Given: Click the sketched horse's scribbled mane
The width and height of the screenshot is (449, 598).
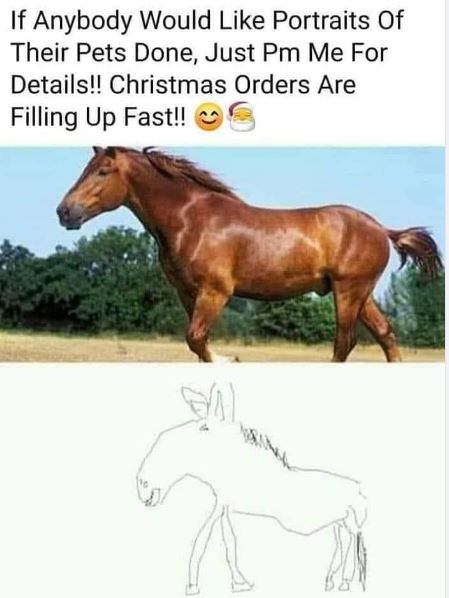Looking at the screenshot, I should coord(267,446).
